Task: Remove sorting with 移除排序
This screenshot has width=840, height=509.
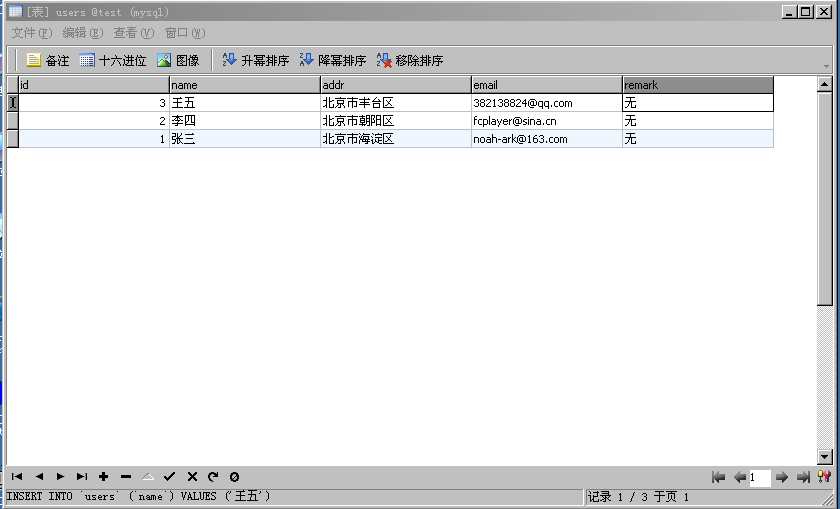Action: pyautogui.click(x=410, y=61)
